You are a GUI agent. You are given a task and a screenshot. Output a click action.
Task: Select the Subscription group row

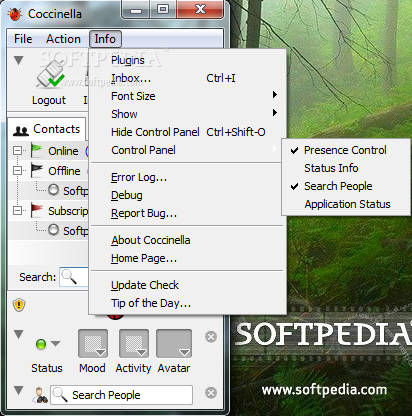click(x=49, y=211)
